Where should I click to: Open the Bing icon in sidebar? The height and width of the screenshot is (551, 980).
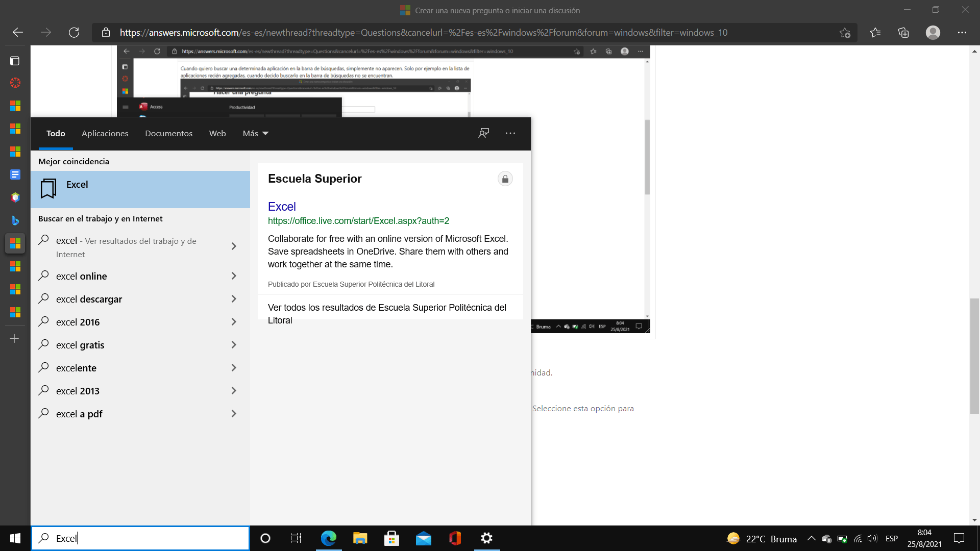(15, 220)
